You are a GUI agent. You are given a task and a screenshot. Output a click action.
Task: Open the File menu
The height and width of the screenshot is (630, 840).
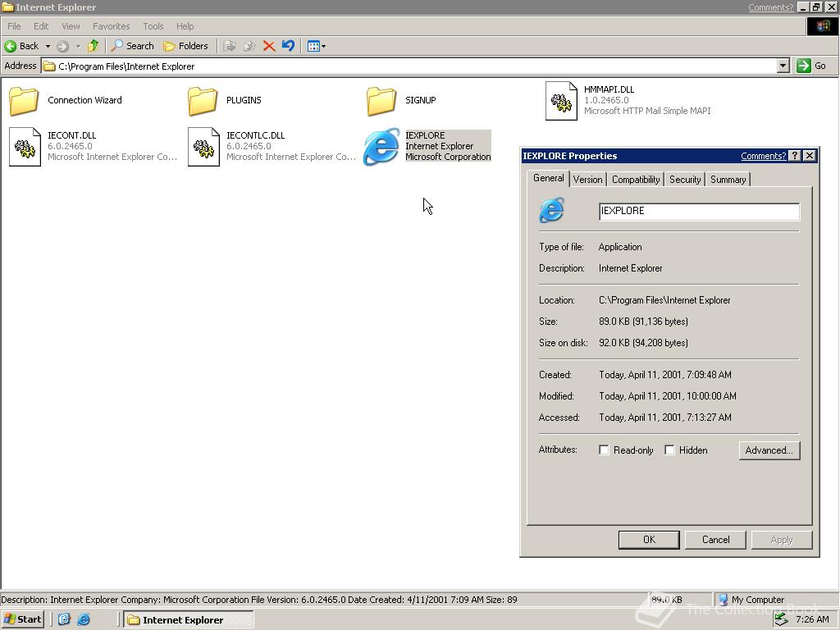click(x=15, y=26)
